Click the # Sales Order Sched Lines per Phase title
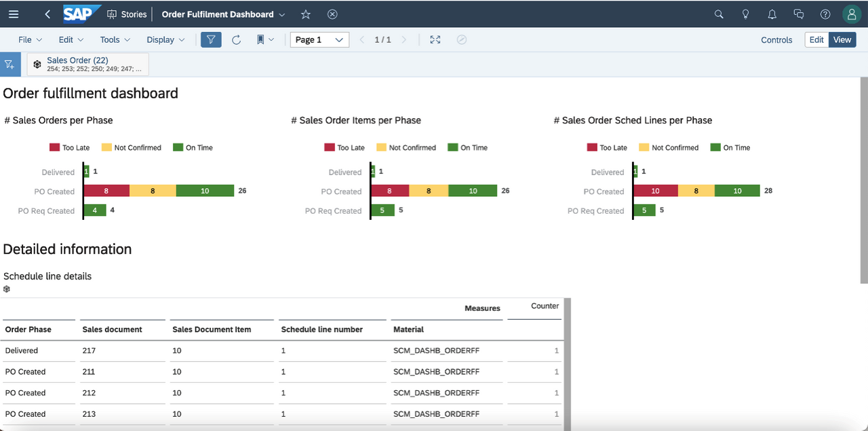The width and height of the screenshot is (868, 431). (x=633, y=120)
